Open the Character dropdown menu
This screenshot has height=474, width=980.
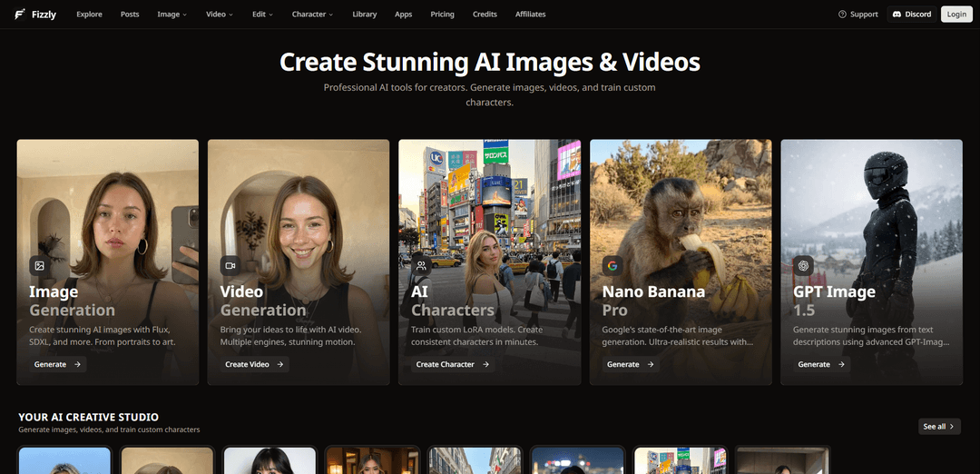pyautogui.click(x=312, y=15)
